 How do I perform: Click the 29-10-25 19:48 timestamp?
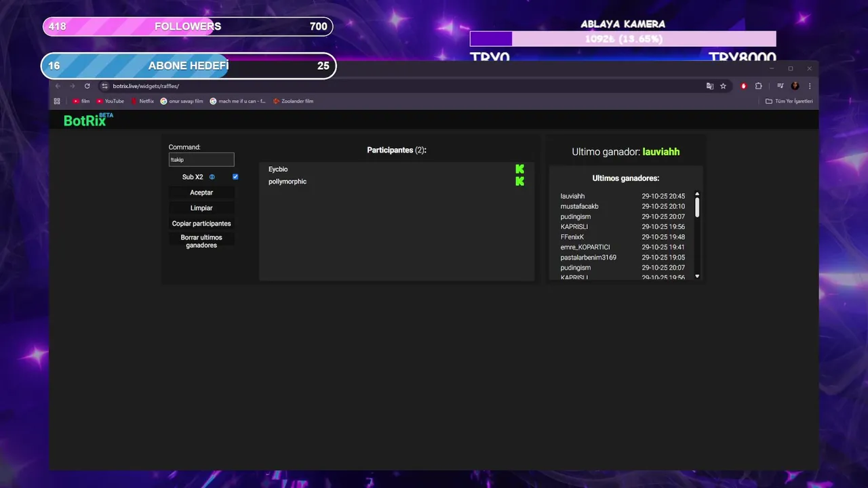pos(663,237)
